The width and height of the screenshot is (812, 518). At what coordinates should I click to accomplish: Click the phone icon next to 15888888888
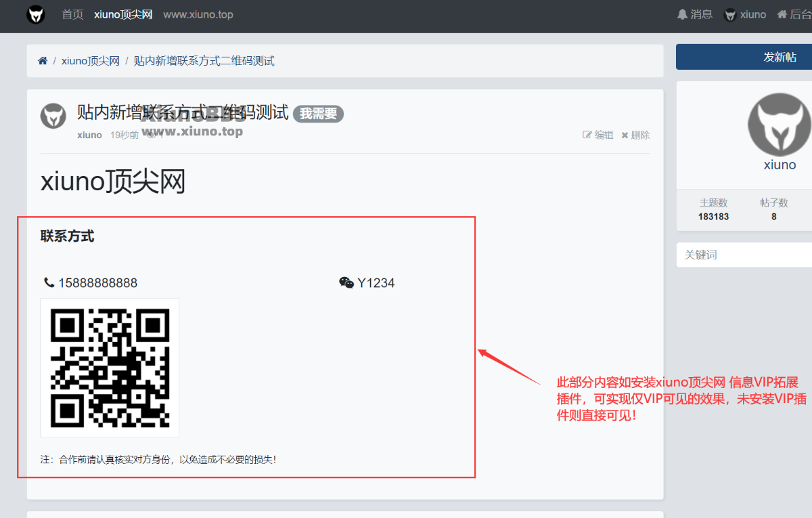[49, 282]
